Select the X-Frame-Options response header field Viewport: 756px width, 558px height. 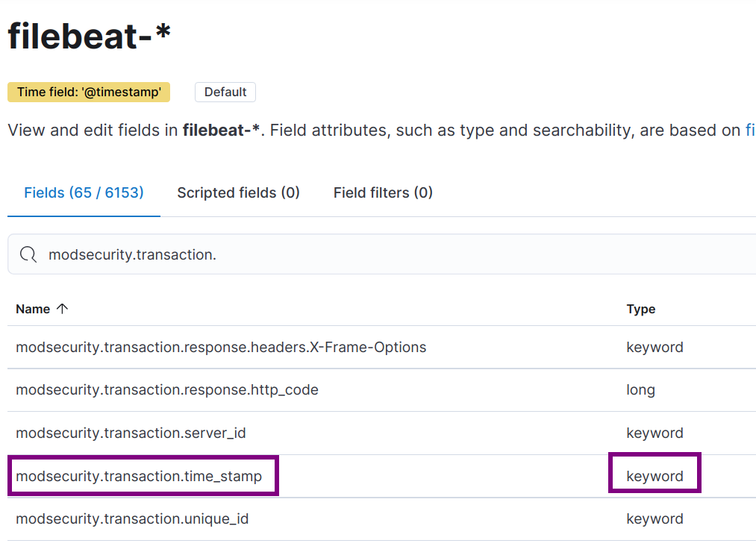point(220,347)
